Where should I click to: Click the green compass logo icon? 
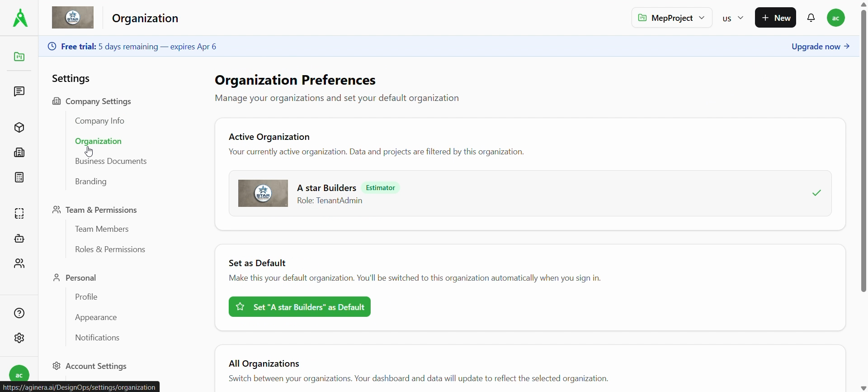click(20, 18)
